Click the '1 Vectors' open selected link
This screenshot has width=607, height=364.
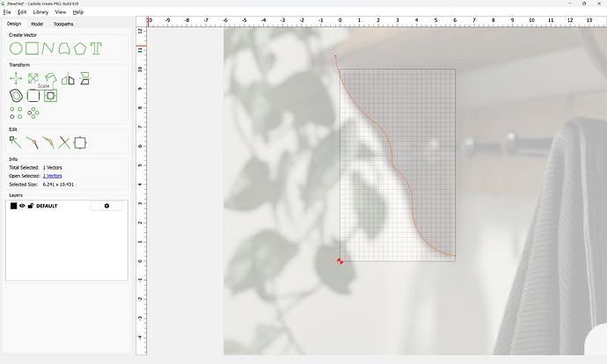(x=53, y=176)
